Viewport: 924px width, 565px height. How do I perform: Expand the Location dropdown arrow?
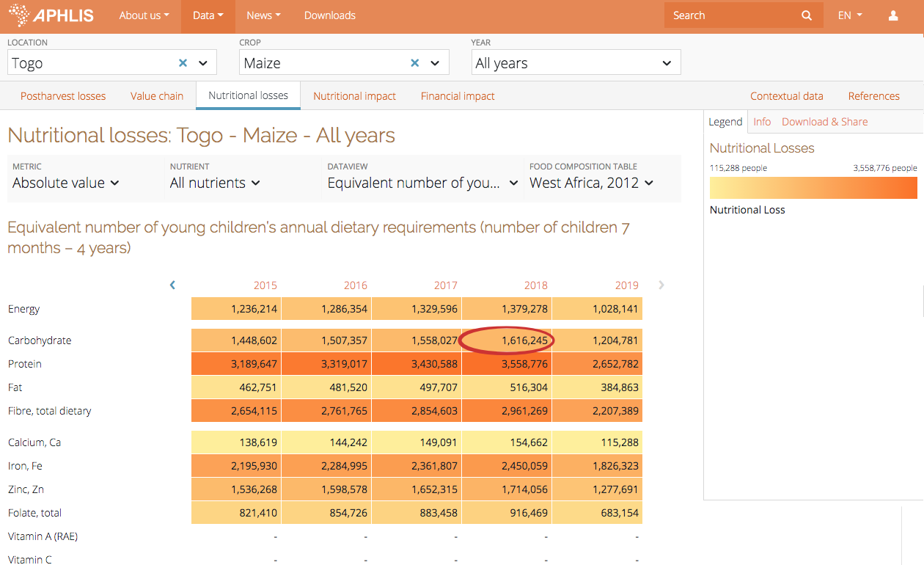tap(203, 63)
